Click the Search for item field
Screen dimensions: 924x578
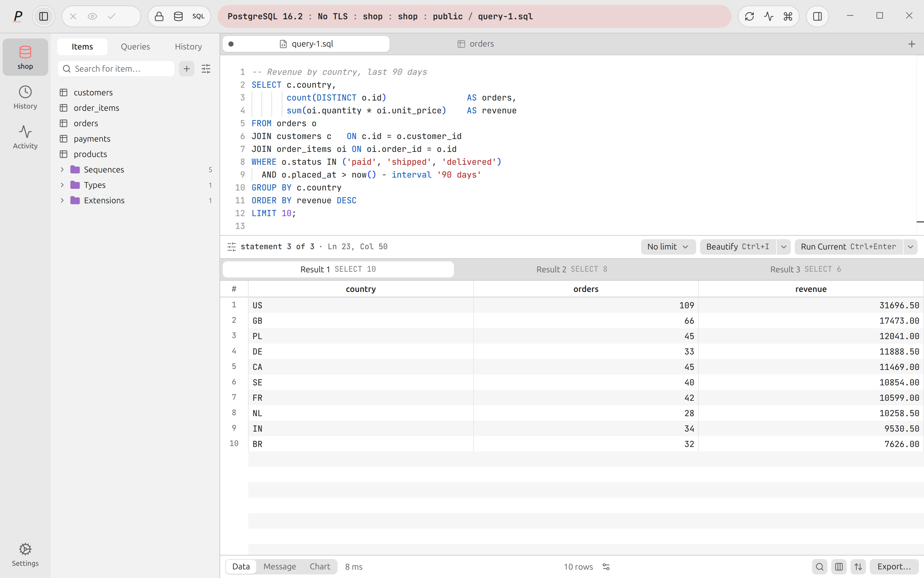click(x=116, y=69)
